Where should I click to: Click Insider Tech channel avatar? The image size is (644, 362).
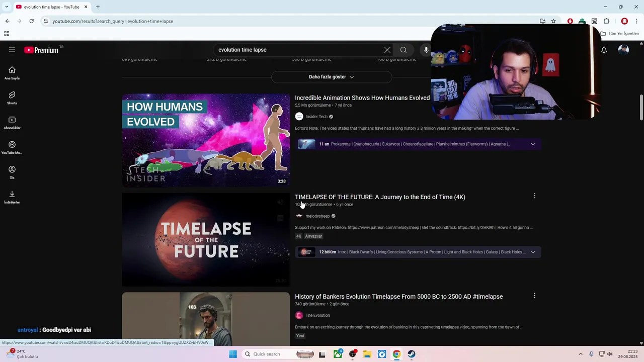point(299,117)
